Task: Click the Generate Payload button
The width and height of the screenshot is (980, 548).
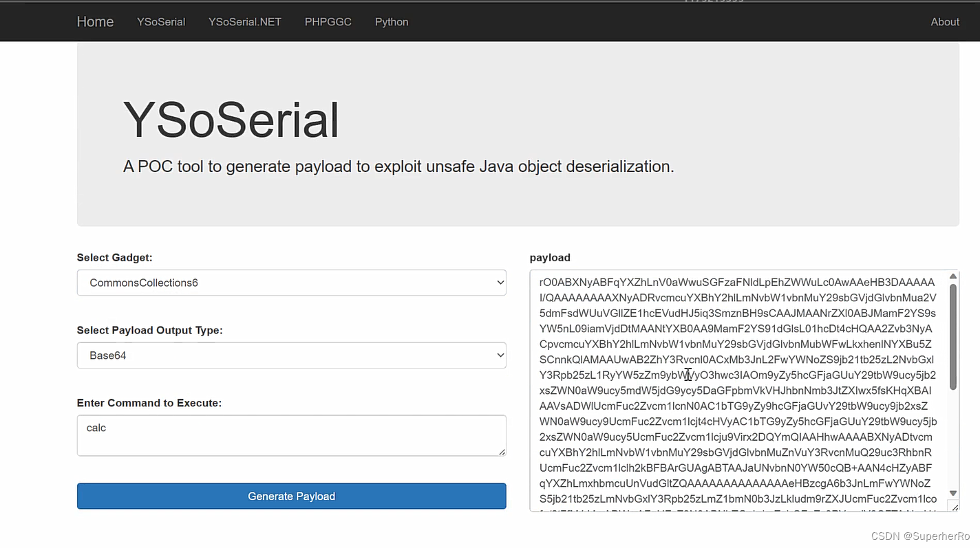Action: pyautogui.click(x=292, y=496)
